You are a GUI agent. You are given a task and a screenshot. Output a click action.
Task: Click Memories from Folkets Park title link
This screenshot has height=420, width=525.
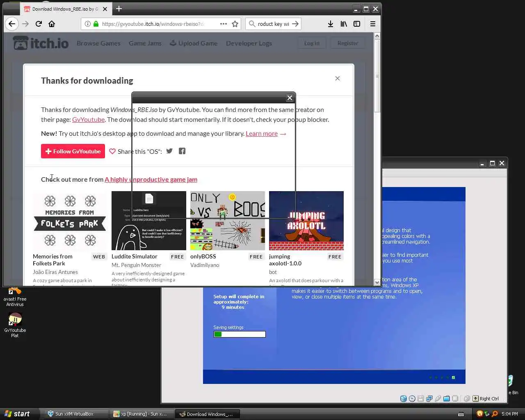pos(52,260)
